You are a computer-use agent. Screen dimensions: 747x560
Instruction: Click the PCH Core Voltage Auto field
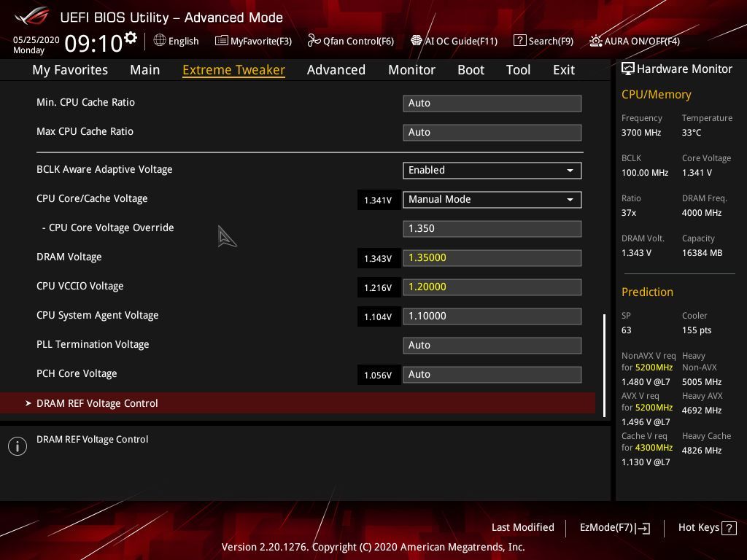pyautogui.click(x=492, y=374)
